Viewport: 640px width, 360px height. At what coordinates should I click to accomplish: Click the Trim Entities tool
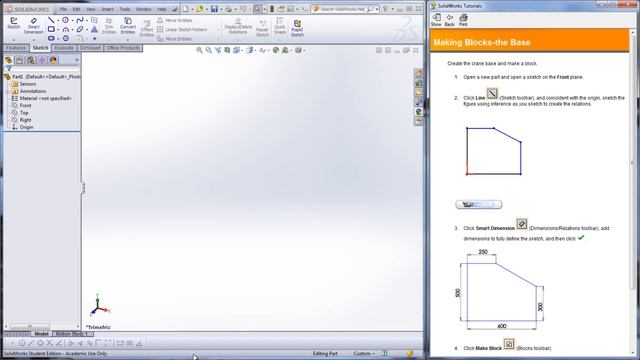tap(109, 26)
